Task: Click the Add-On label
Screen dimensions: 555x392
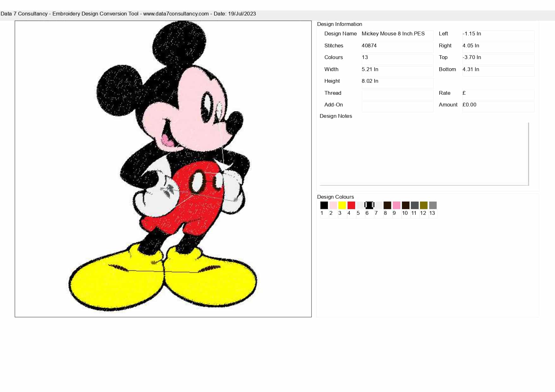Action: click(x=333, y=105)
